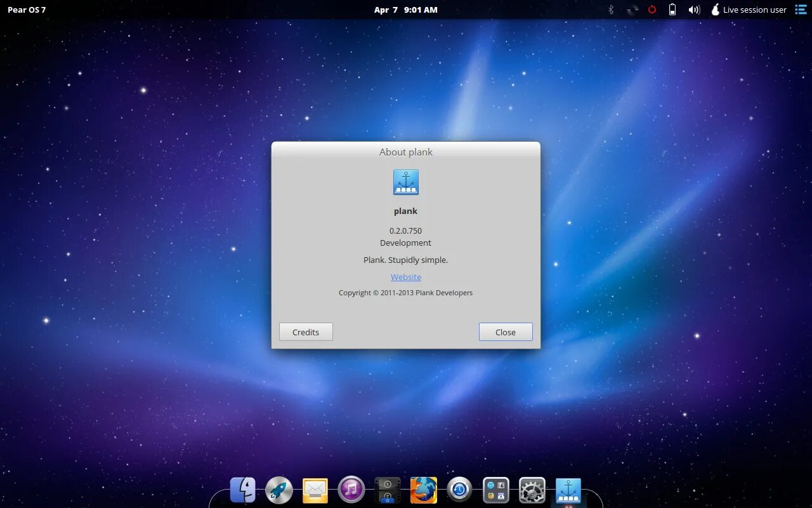Open the Website link
Image resolution: width=812 pixels, height=508 pixels.
406,277
